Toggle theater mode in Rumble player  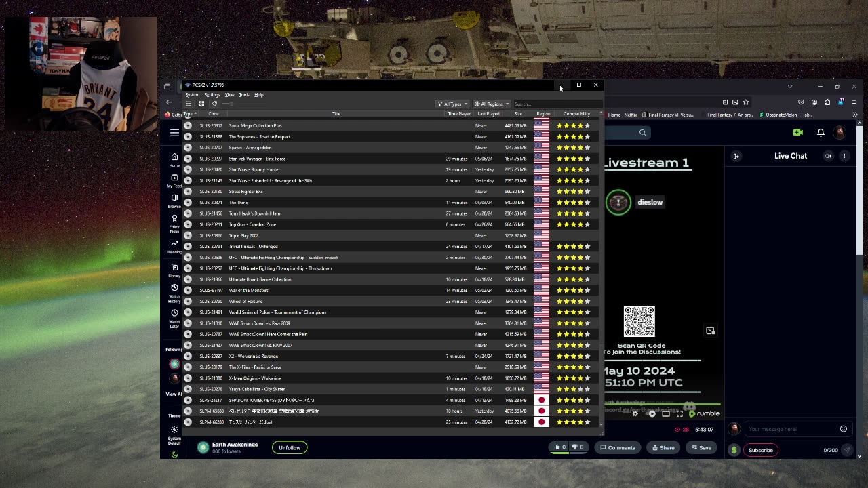(666, 413)
